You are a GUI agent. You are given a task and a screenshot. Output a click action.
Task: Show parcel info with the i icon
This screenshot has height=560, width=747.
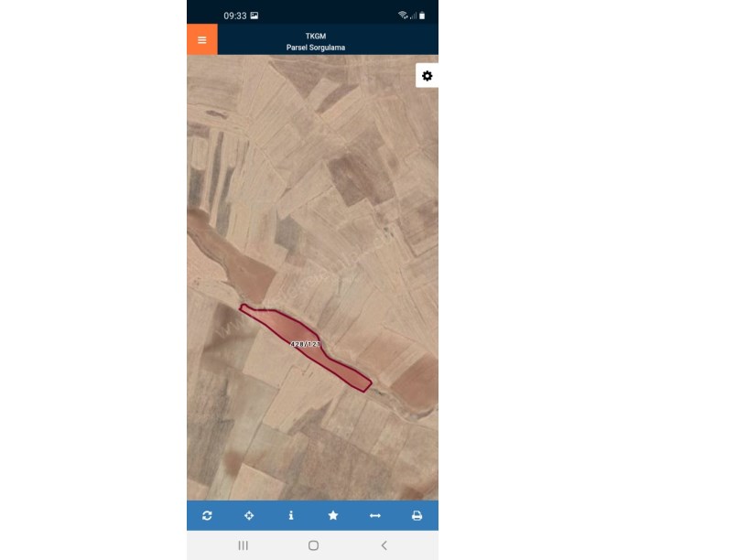point(291,515)
